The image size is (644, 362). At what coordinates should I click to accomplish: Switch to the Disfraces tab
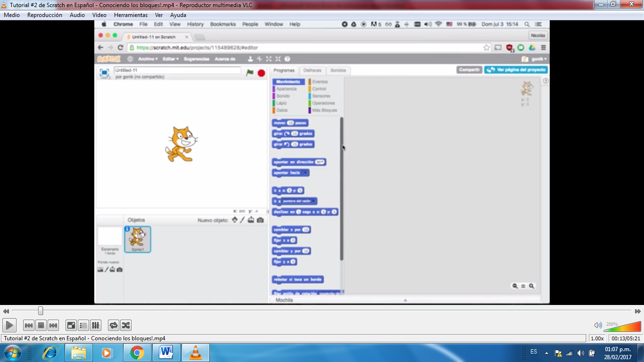[313, 70]
